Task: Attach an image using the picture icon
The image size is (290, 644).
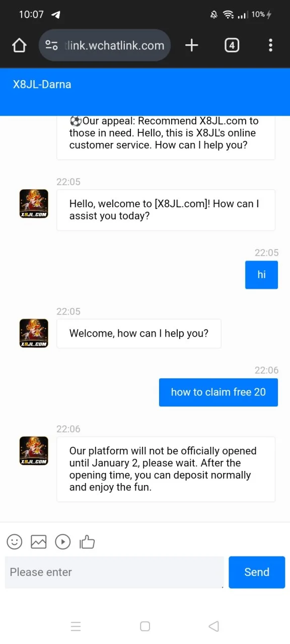Action: coord(39,541)
